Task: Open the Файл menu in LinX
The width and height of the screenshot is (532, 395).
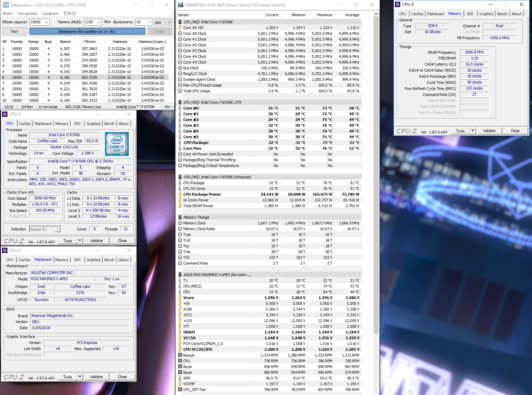Action: click(x=7, y=14)
